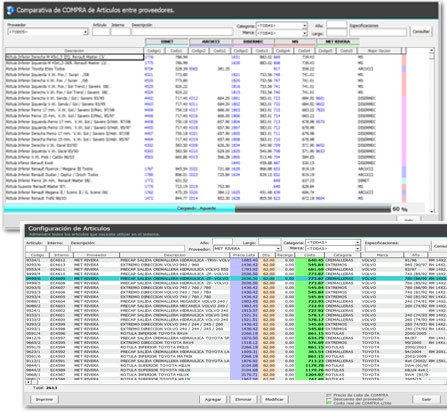Viewport: 447px width, 412px height.
Task: Click the Año field in Configuración de Articulos
Action: tap(222, 242)
